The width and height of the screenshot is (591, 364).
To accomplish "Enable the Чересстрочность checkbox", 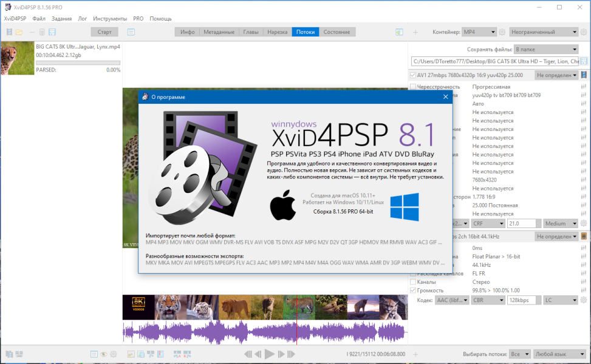I will (413, 87).
